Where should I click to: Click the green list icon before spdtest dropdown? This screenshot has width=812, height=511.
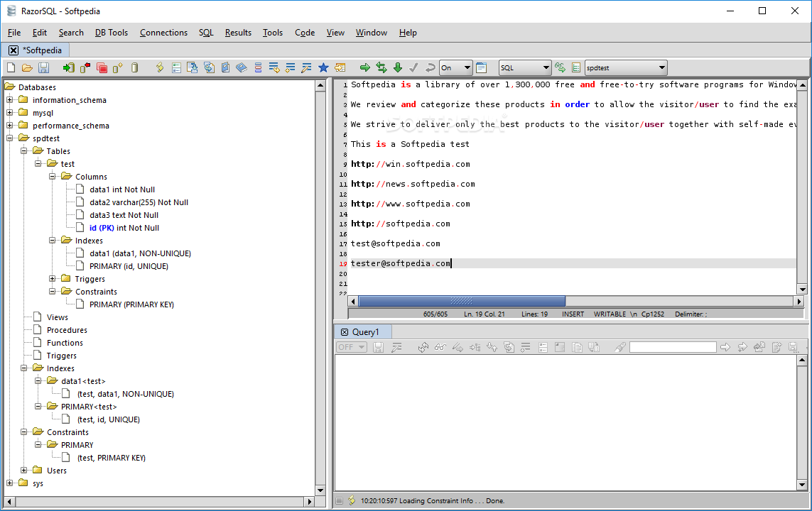(x=576, y=67)
